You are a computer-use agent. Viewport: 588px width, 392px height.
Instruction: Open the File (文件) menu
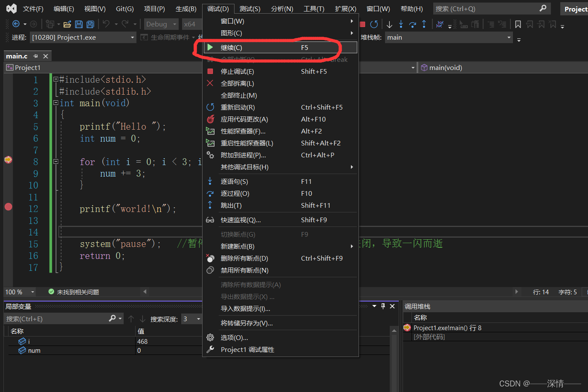[x=33, y=9]
